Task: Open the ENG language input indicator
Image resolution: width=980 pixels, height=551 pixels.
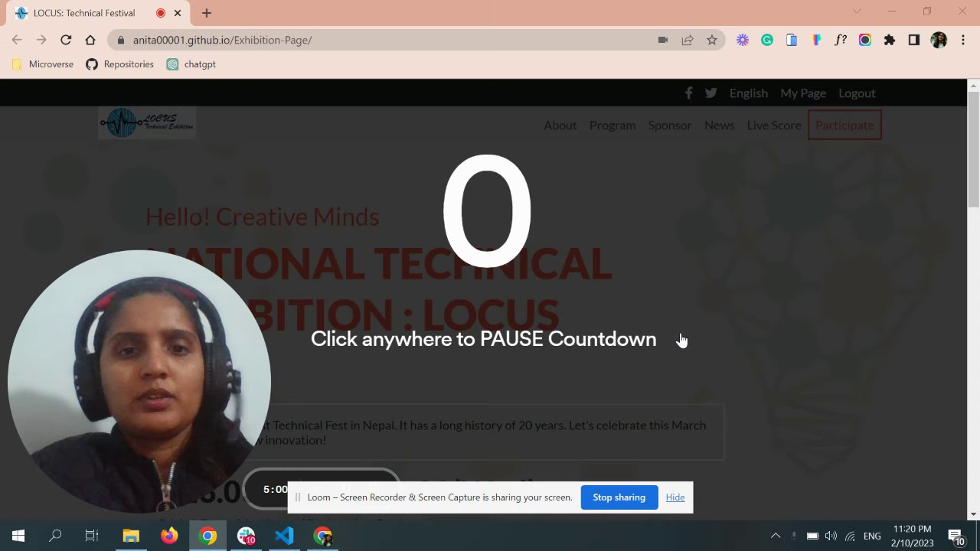Action: [872, 536]
